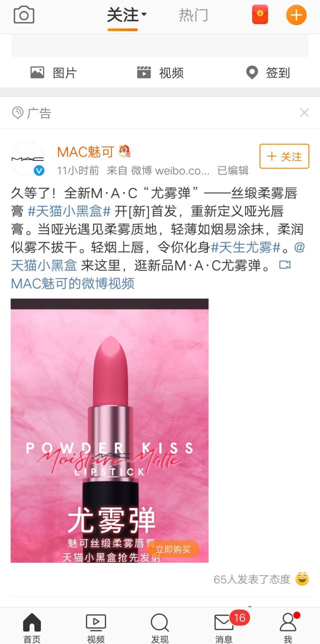Open MAC魅可的微博视频 link
This screenshot has width=320, height=644.
[x=73, y=283]
